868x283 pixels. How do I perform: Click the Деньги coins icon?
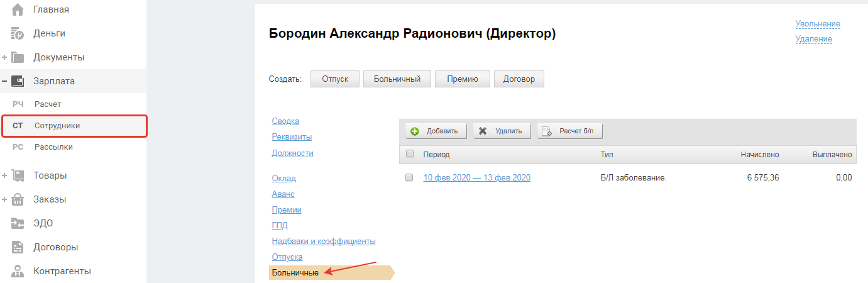pos(18,33)
